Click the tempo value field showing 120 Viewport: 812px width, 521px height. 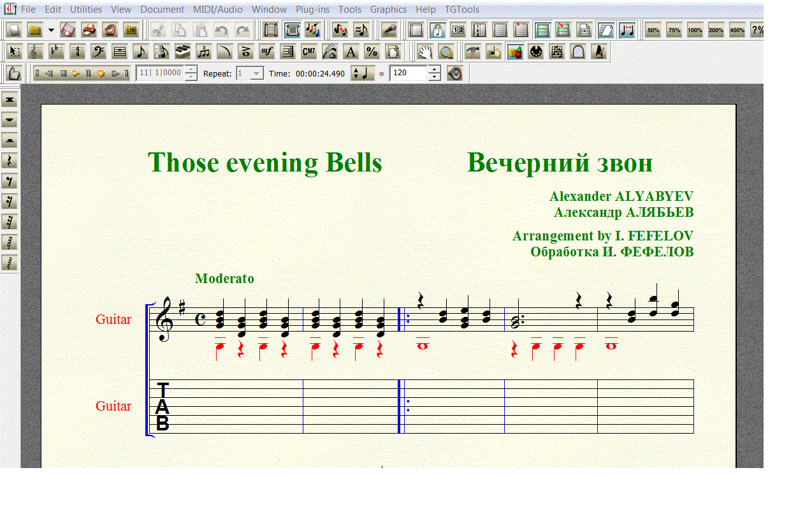[409, 73]
